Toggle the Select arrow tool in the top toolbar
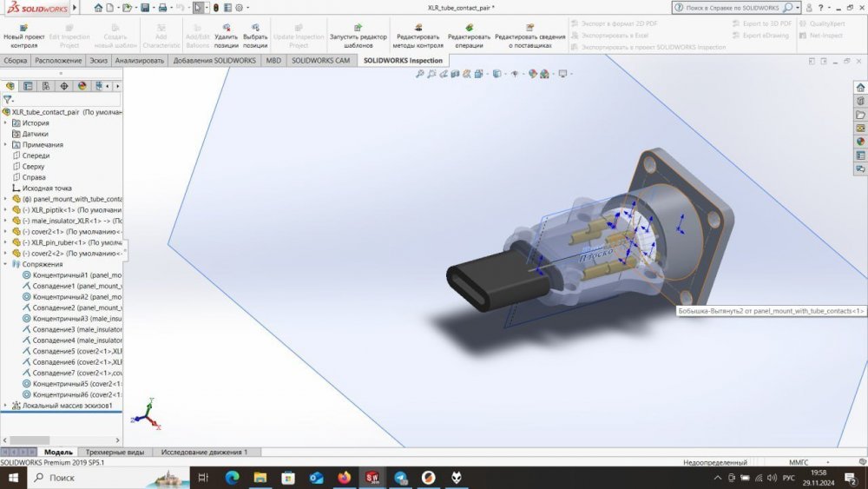Screen dimensions: 868x489 [x=198, y=8]
